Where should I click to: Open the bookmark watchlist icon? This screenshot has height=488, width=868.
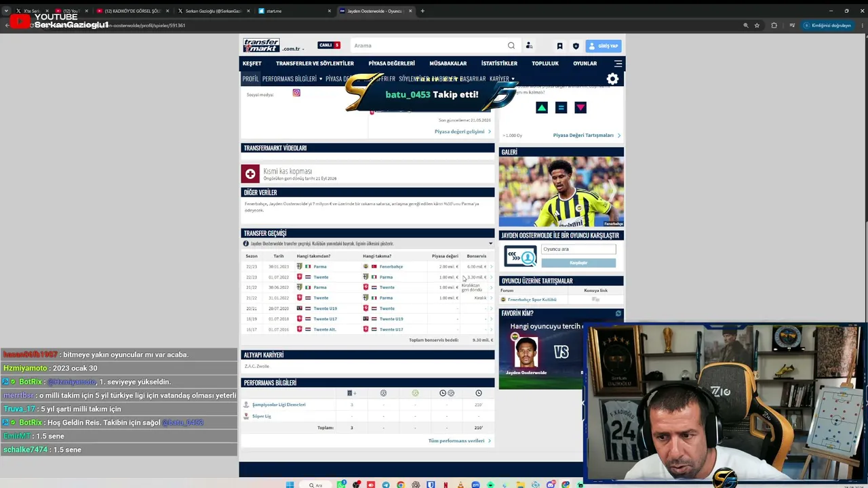[x=559, y=46]
